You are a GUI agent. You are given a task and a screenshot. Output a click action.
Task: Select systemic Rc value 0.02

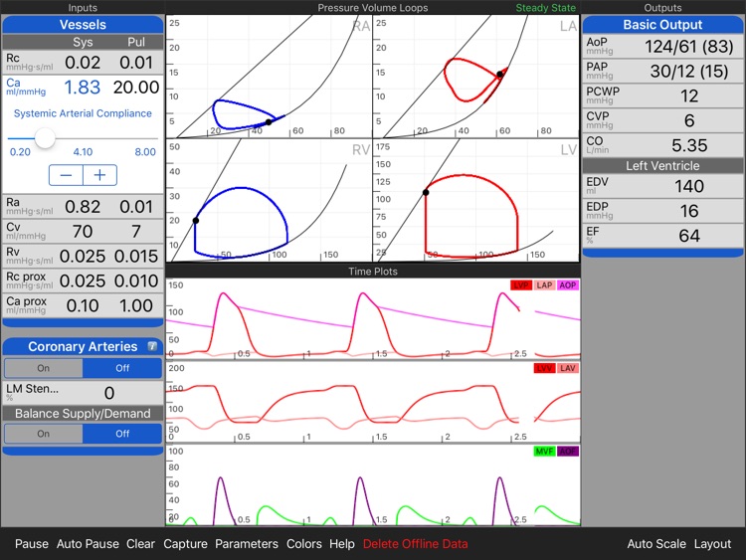click(83, 63)
